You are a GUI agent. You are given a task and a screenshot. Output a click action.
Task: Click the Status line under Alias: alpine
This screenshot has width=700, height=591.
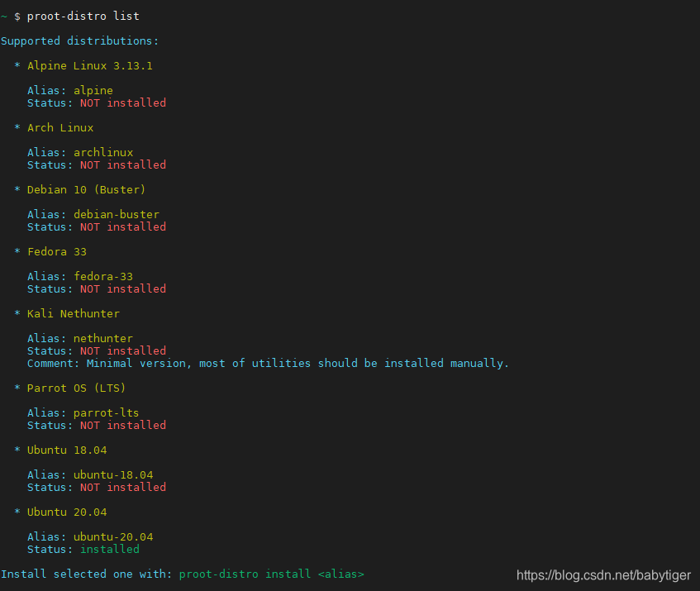click(x=97, y=103)
